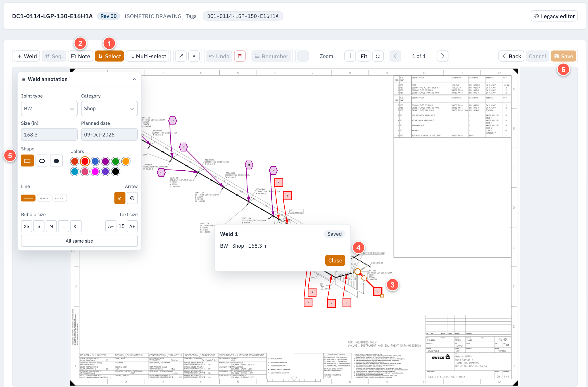Choose the dotted line style
Screen dimensions: 588x387
point(60,198)
